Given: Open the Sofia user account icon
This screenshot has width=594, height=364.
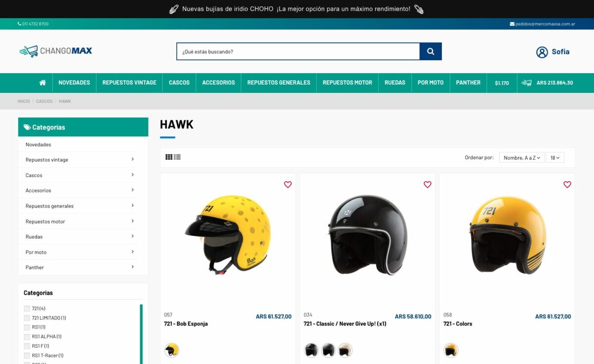Looking at the screenshot, I should (542, 52).
